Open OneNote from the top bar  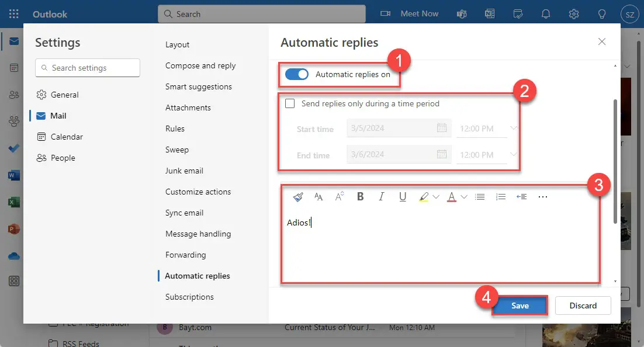pos(490,13)
